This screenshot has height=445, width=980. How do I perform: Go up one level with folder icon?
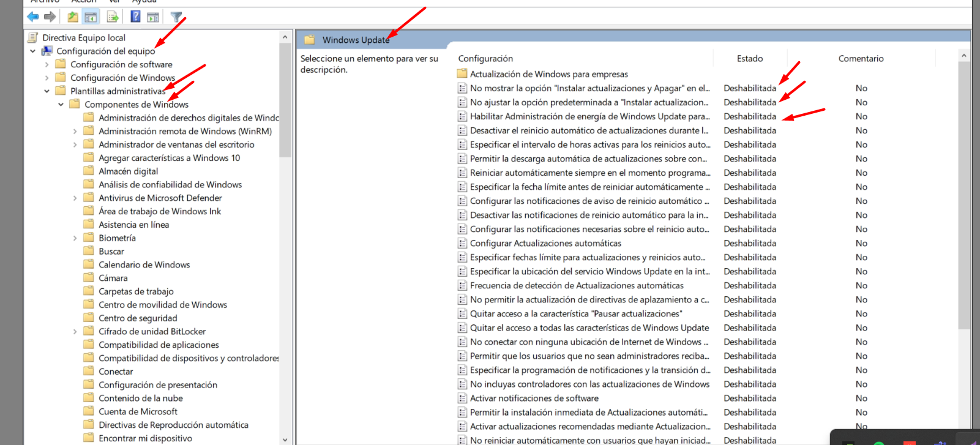(x=73, y=17)
